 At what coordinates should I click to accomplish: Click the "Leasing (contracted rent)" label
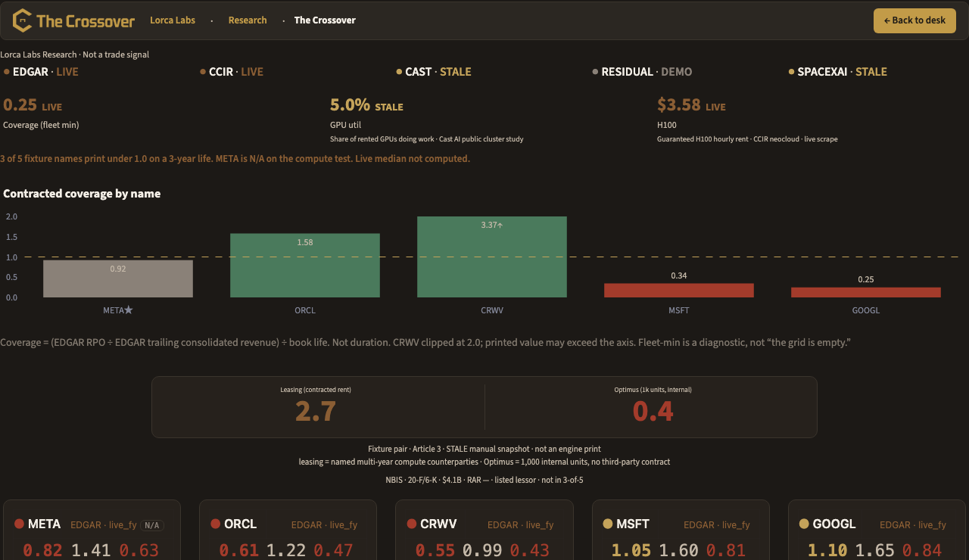(316, 390)
